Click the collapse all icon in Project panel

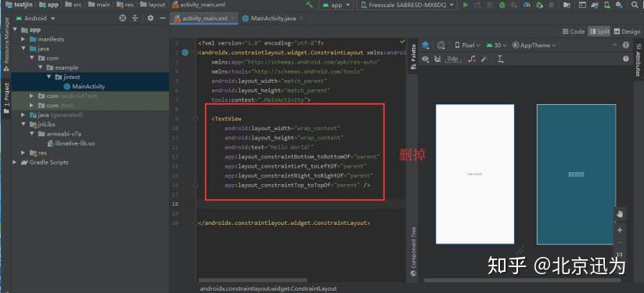pos(135,19)
